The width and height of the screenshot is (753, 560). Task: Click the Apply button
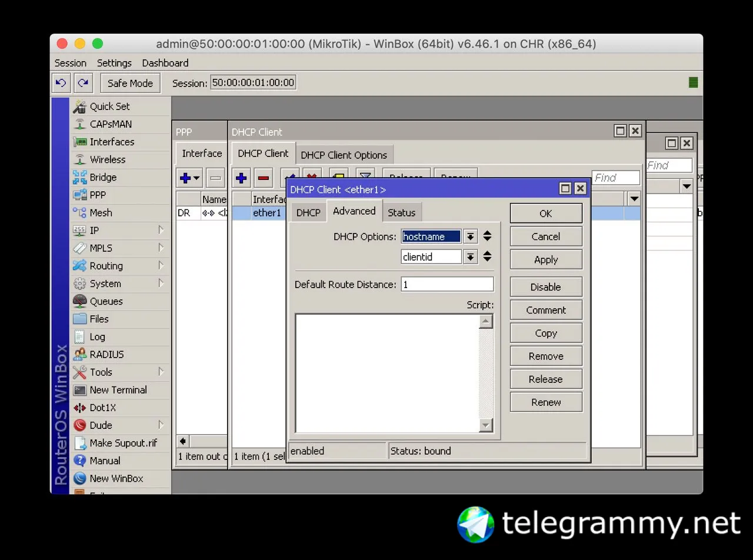pyautogui.click(x=546, y=259)
